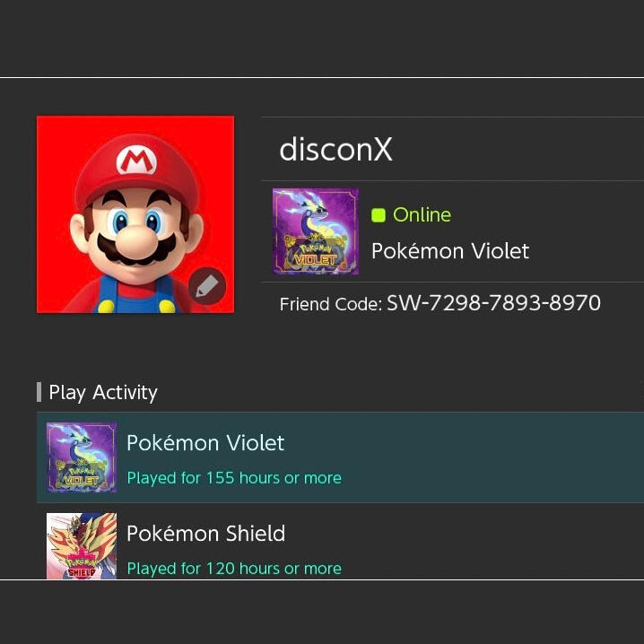Open the Pokémon Violet icon beside Online status

pyautogui.click(x=315, y=231)
